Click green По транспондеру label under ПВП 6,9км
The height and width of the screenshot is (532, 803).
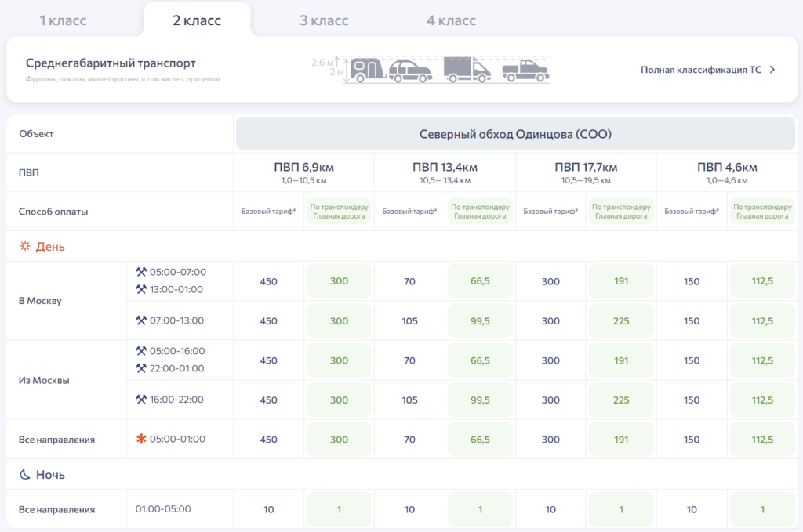coord(339,212)
